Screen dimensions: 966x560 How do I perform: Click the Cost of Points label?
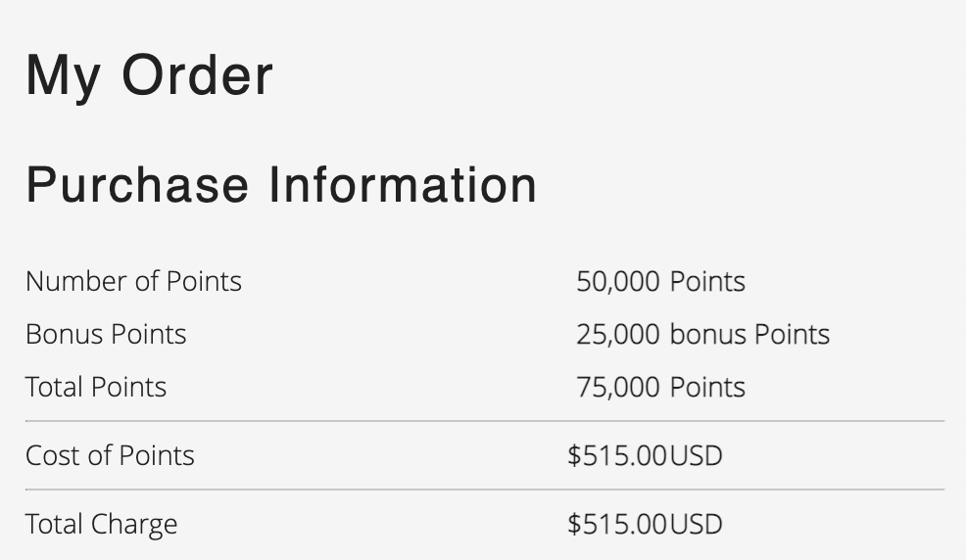click(x=110, y=456)
